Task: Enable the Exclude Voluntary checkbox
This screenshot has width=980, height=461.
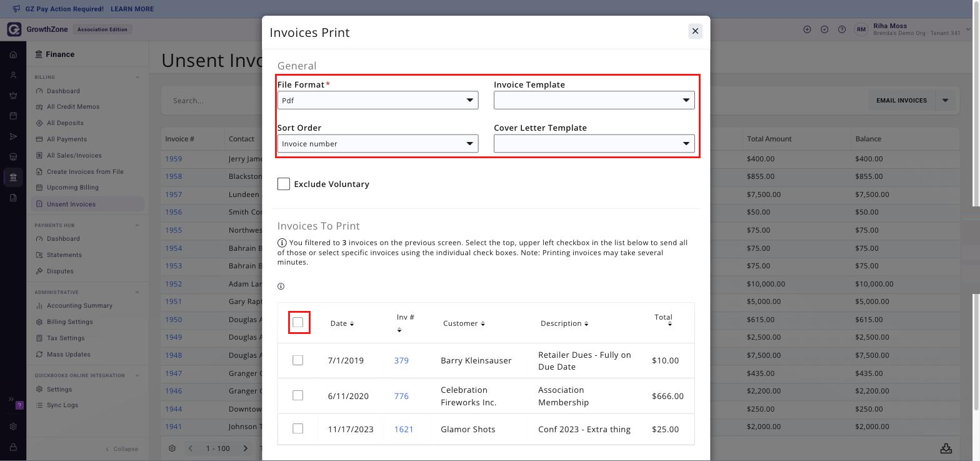Action: pyautogui.click(x=284, y=184)
